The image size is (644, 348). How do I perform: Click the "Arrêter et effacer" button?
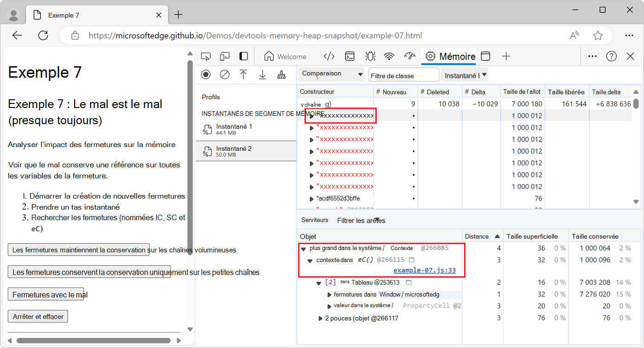tap(38, 316)
